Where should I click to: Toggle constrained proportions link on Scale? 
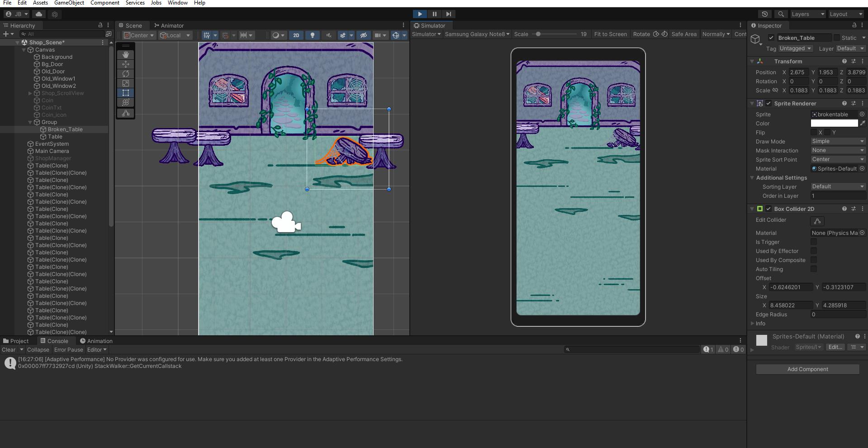(775, 90)
